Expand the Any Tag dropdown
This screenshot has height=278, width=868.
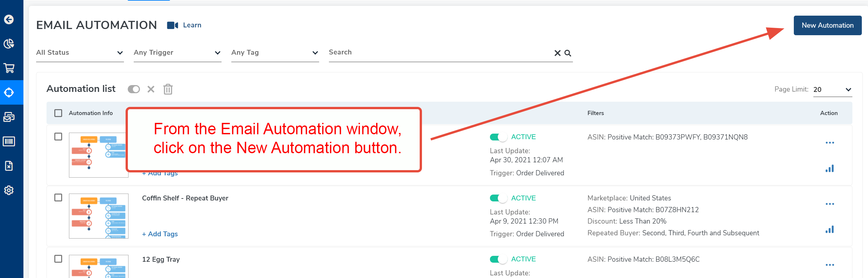(275, 53)
